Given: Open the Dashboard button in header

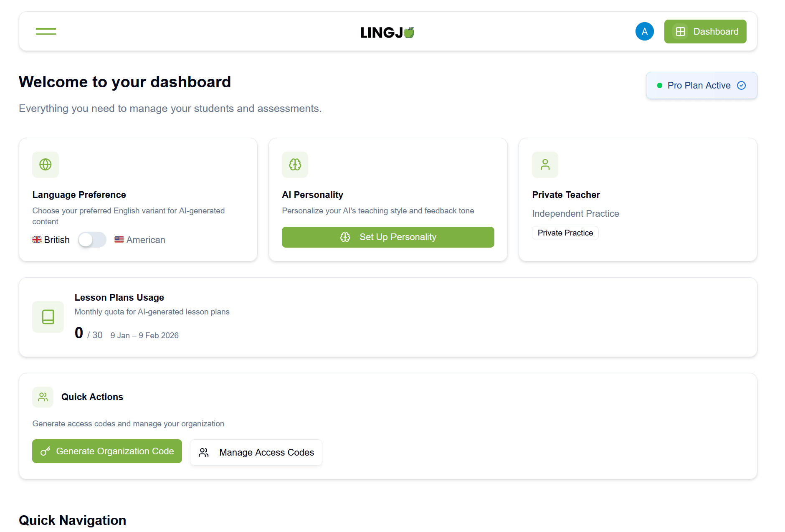Looking at the screenshot, I should (705, 31).
